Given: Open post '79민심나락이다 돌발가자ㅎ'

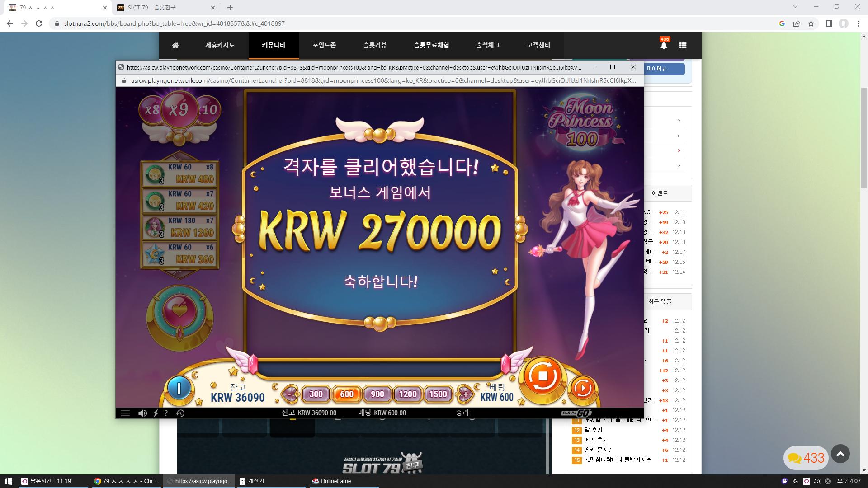Looking at the screenshot, I should point(618,460).
